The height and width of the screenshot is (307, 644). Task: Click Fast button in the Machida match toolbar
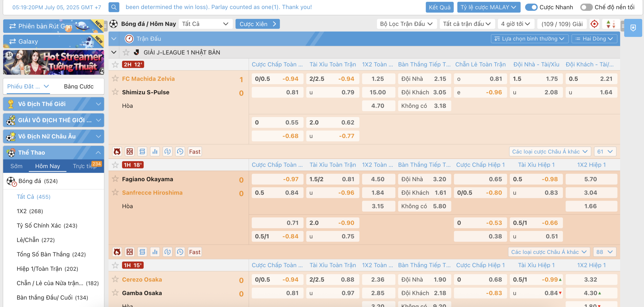195,152
